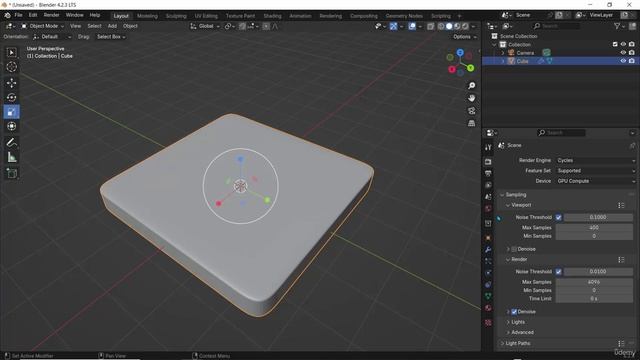
Task: Expand the Lights subpanel
Action: [x=517, y=322]
